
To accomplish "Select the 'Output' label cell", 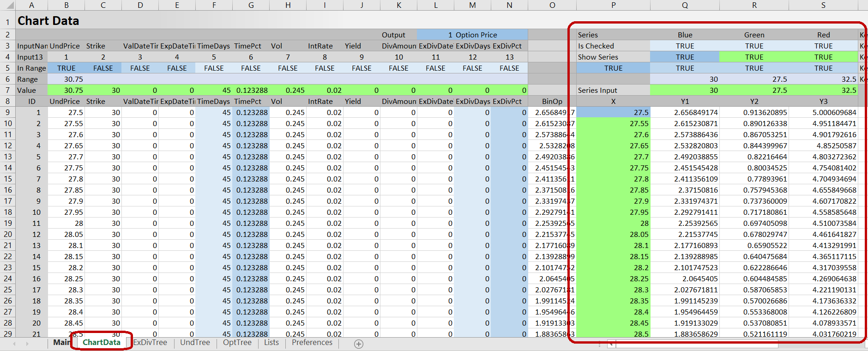I will [398, 35].
